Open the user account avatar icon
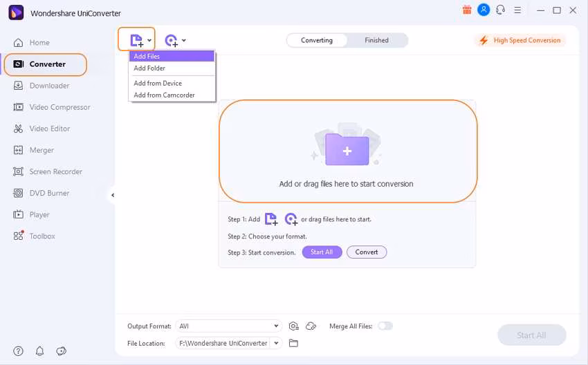588x365 pixels. (484, 10)
